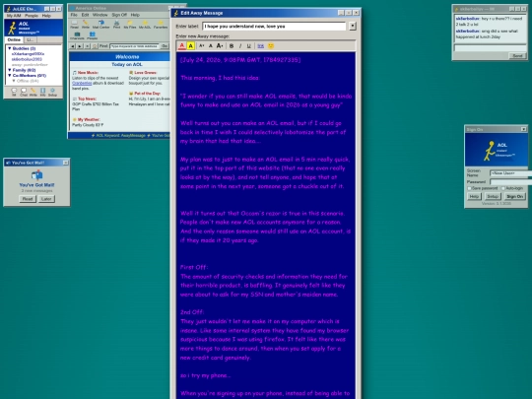
Task: Toggle underline formatting in away message
Action: pyautogui.click(x=248, y=45)
